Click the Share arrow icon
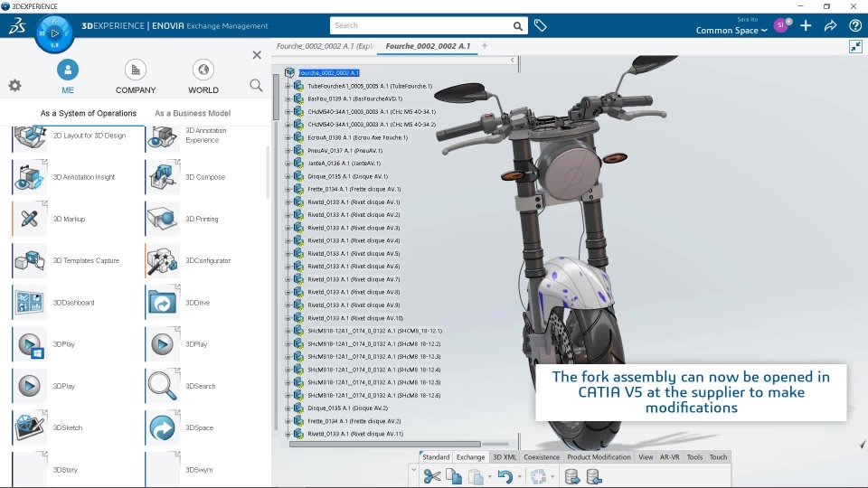The width and height of the screenshot is (868, 488). [830, 25]
